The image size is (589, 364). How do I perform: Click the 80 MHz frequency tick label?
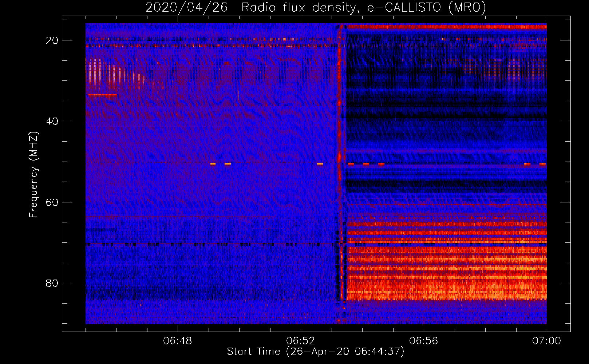point(52,283)
